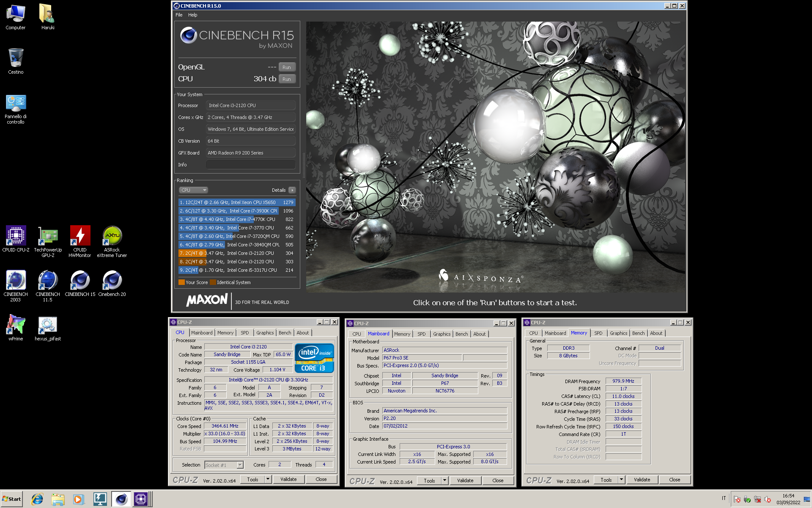Viewport: 812px width, 508px height.
Task: Open Graphics tab in Memory CPU-Z window
Action: tap(619, 333)
